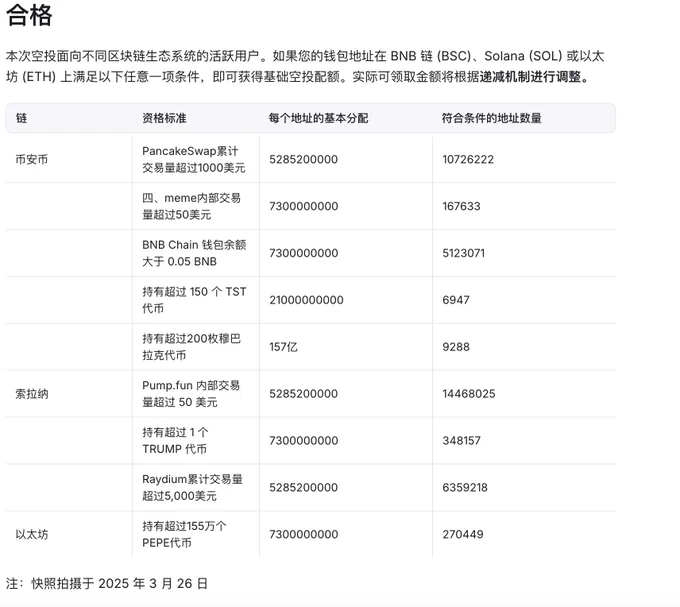Click 7300000000 in the TRUMP 代币 row
The width and height of the screenshot is (680, 607).
pos(304,441)
